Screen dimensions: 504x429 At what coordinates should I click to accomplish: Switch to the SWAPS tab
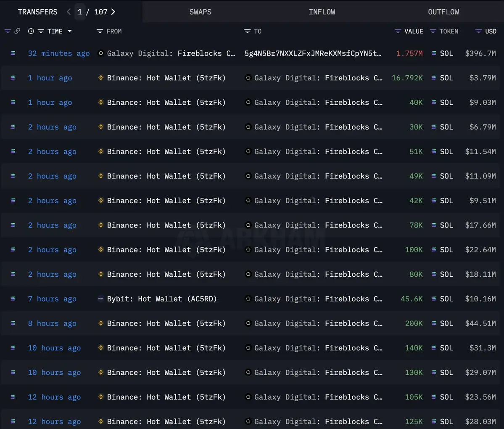[200, 12]
